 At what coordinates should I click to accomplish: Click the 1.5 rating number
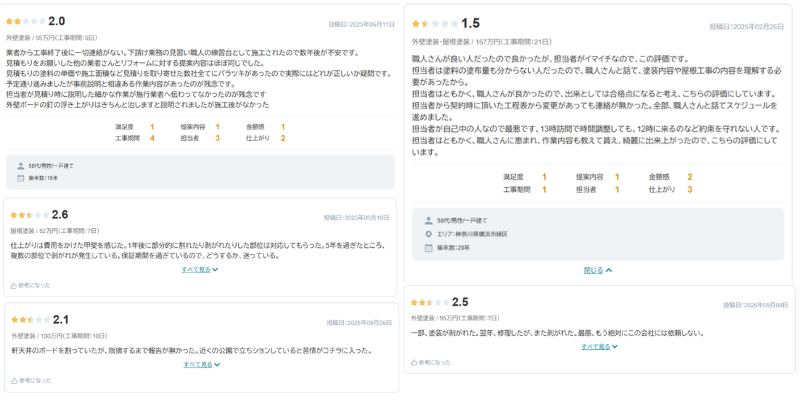tap(470, 23)
